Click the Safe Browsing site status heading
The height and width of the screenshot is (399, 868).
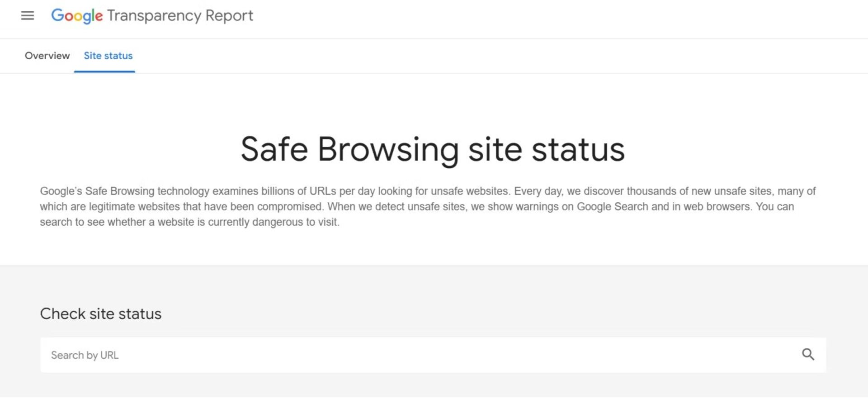(433, 149)
